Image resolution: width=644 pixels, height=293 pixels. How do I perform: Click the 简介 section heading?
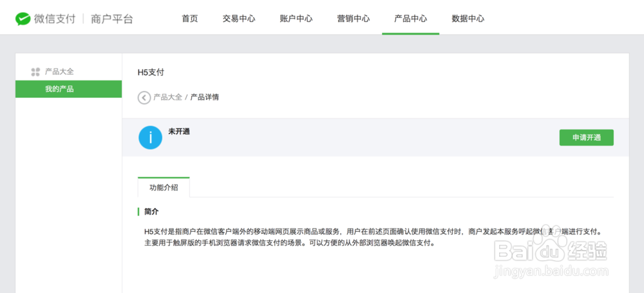pos(151,212)
